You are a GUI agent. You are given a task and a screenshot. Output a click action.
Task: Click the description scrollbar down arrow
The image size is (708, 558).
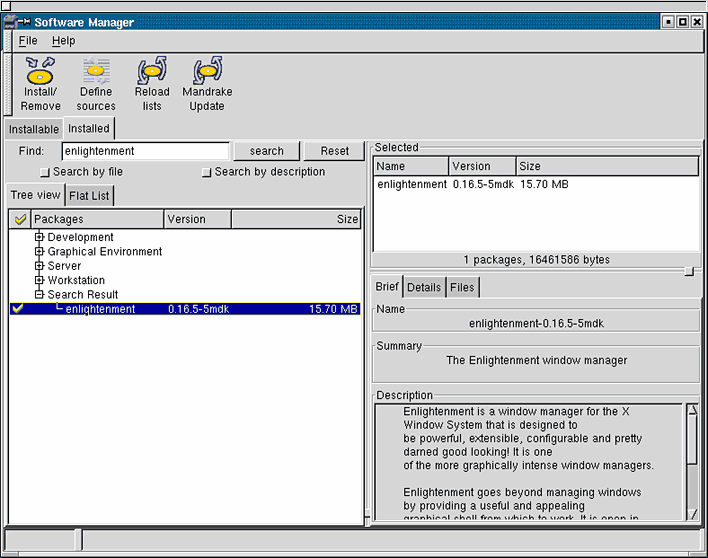point(692,514)
